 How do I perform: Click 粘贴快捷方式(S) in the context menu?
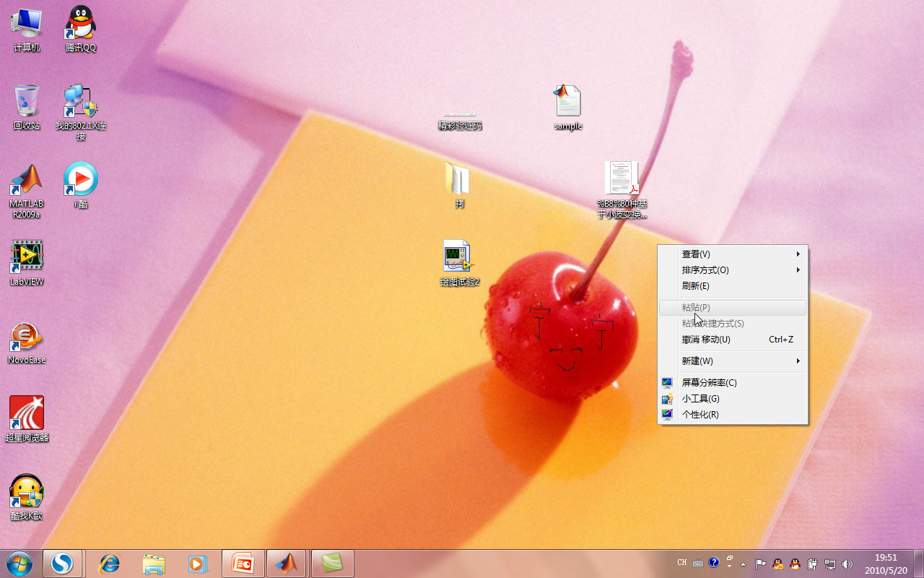tap(733, 324)
